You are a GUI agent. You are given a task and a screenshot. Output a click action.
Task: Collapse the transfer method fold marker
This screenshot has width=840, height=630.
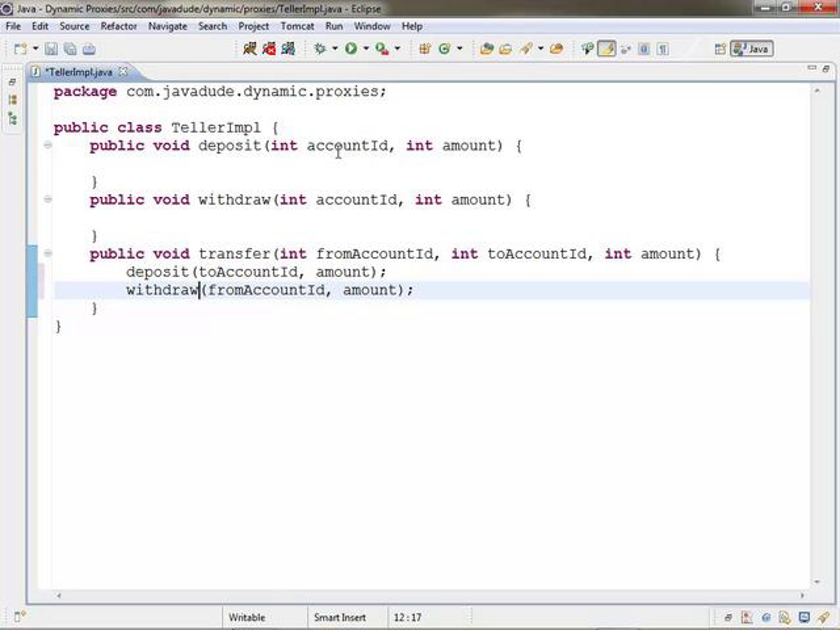[48, 253]
